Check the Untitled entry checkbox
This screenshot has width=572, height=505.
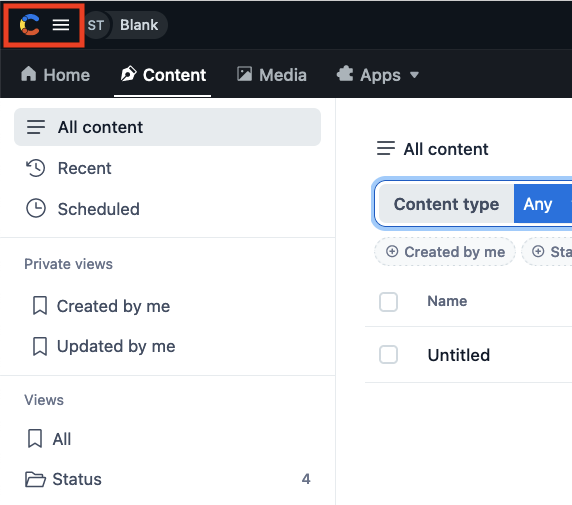(x=388, y=354)
